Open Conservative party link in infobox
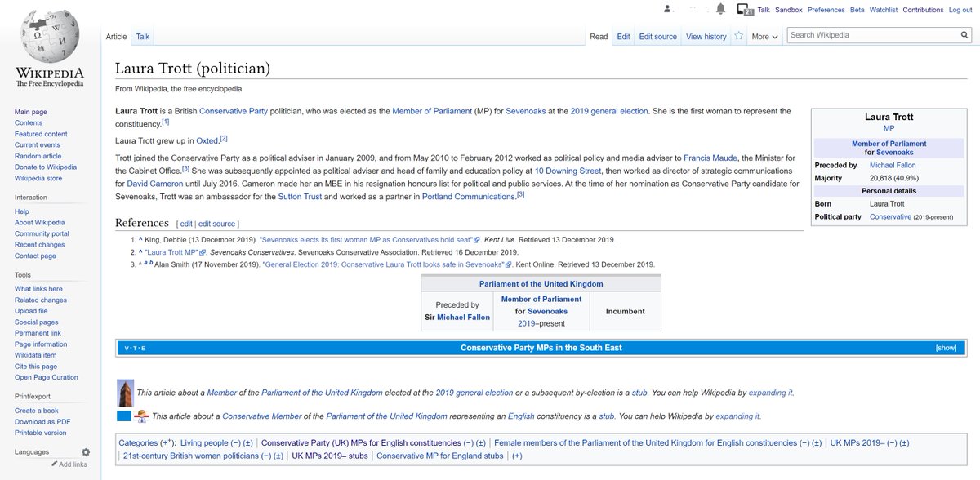980x480 pixels. pos(889,217)
